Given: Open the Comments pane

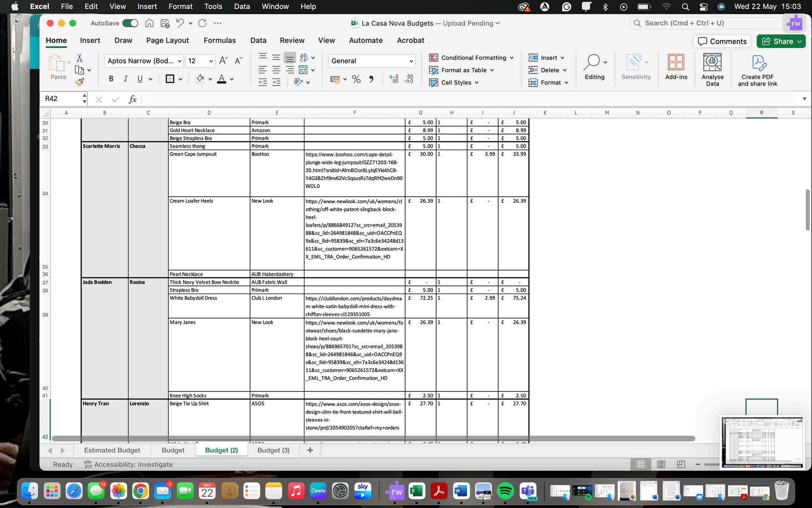Looking at the screenshot, I should point(722,41).
